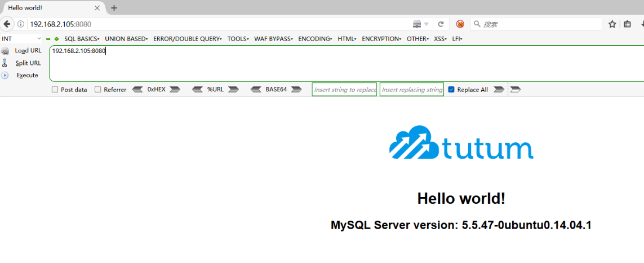Click the 0xHEX label
Viewport: 644px width, 263px height.
[x=157, y=89]
